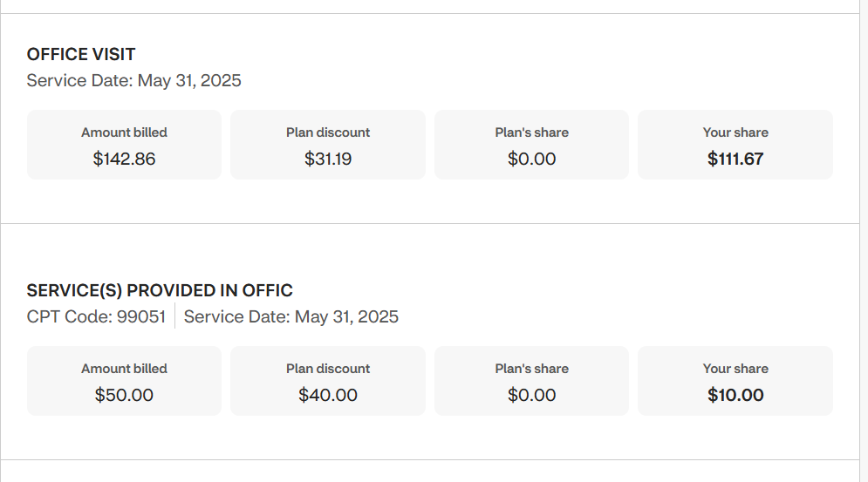The image size is (868, 482).
Task: Click Amount billed label above $50.00
Action: click(x=124, y=369)
